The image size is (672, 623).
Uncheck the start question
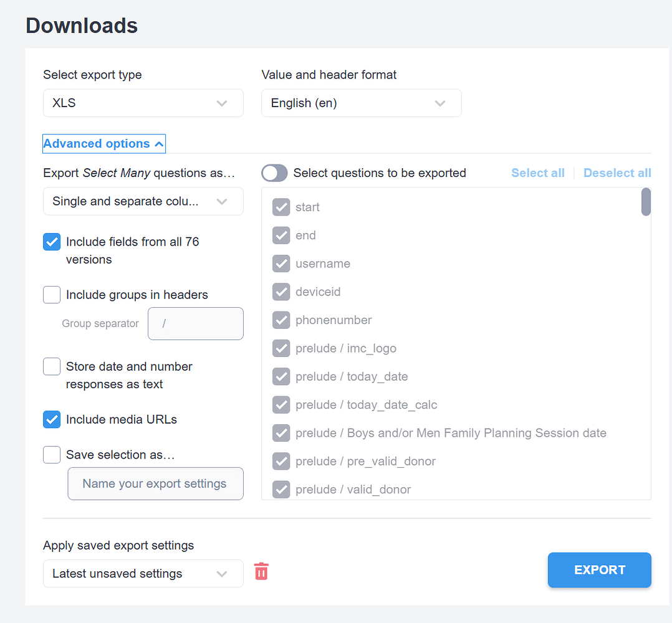pos(281,207)
